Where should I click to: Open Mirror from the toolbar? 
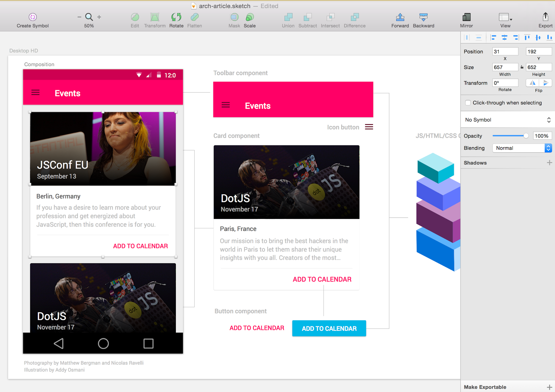467,17
